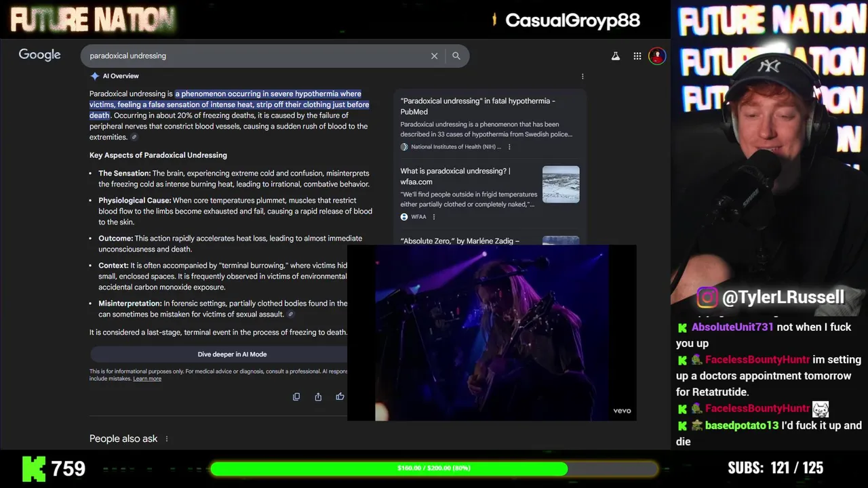Click the 'AI Overview' label

pyautogui.click(x=121, y=76)
